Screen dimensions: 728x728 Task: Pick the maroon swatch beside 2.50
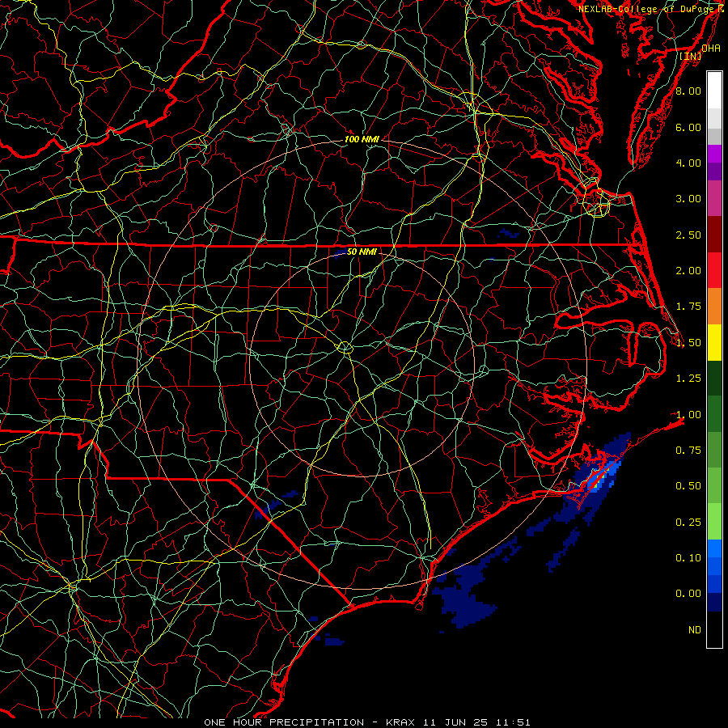pos(714,235)
